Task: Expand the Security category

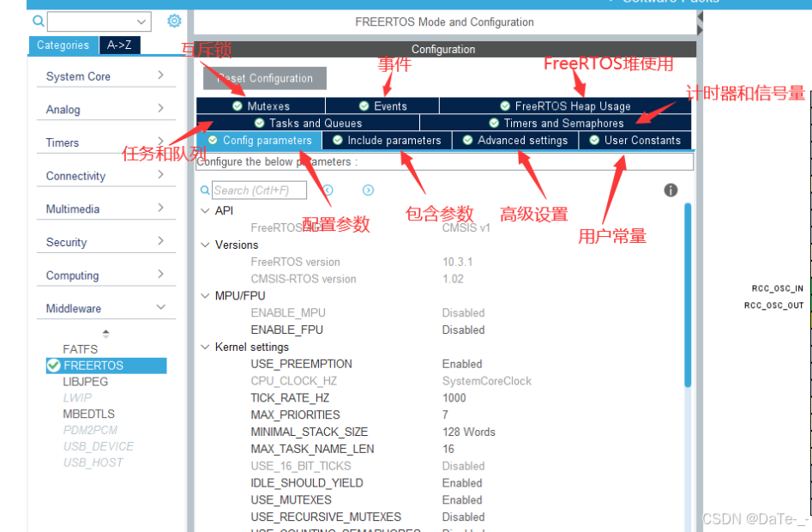Action: pos(106,242)
